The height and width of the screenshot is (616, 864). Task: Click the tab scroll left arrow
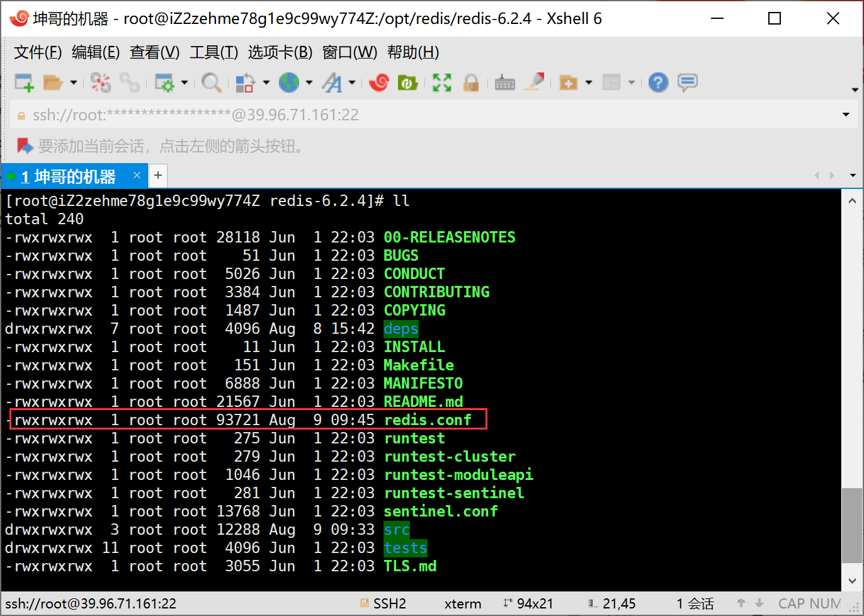pos(817,176)
